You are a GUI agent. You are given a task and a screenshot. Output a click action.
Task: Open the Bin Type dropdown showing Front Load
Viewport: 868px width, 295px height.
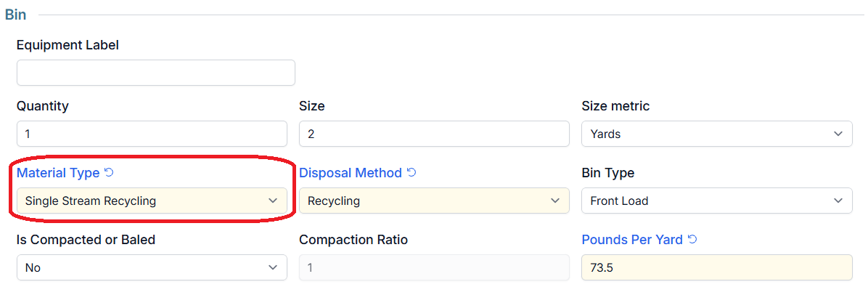click(x=717, y=201)
